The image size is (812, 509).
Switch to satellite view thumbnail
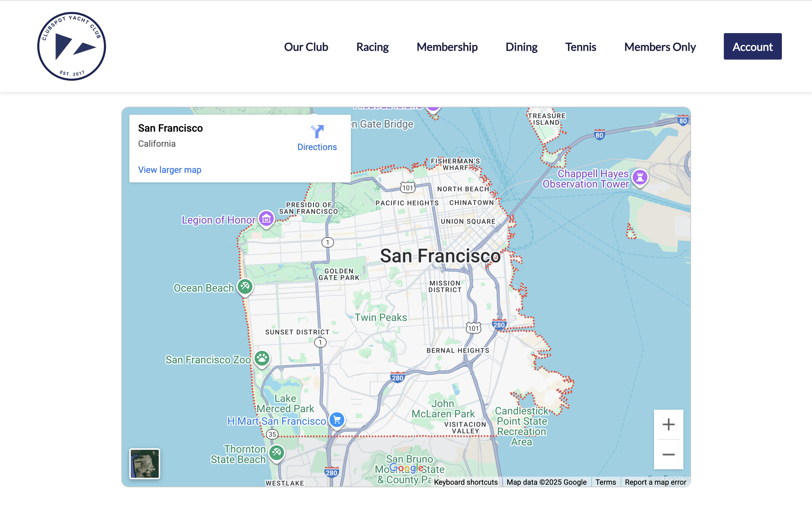(145, 464)
